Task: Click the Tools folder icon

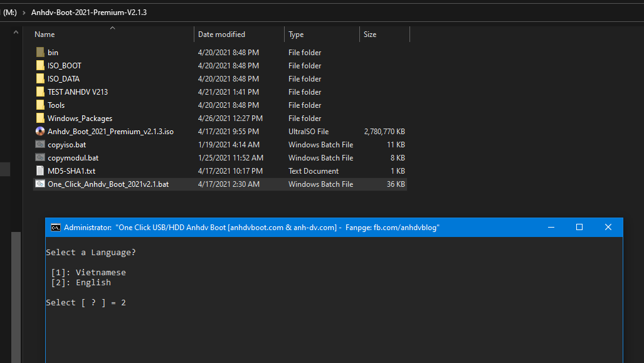Action: 40,105
